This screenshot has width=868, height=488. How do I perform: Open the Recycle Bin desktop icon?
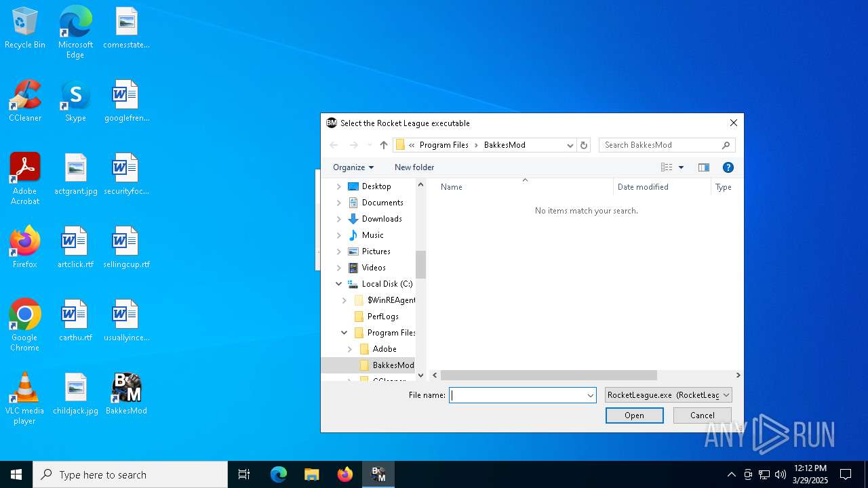click(x=25, y=28)
